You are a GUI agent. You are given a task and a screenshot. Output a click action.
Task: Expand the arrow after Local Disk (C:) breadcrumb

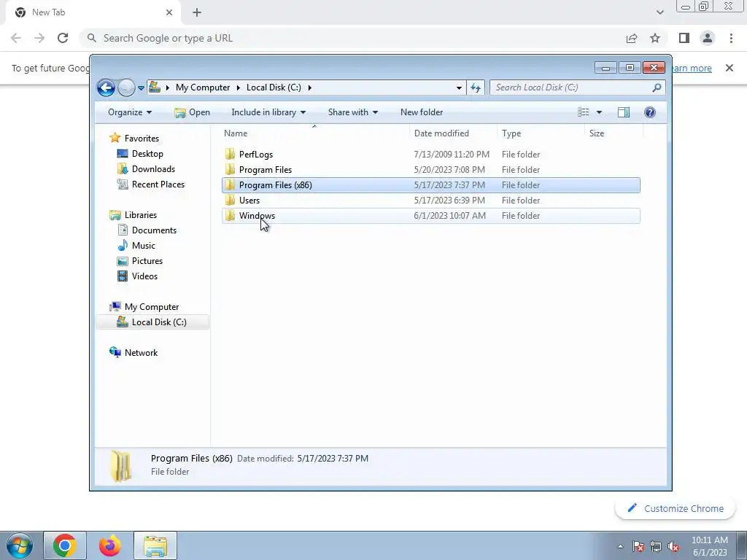tap(309, 87)
